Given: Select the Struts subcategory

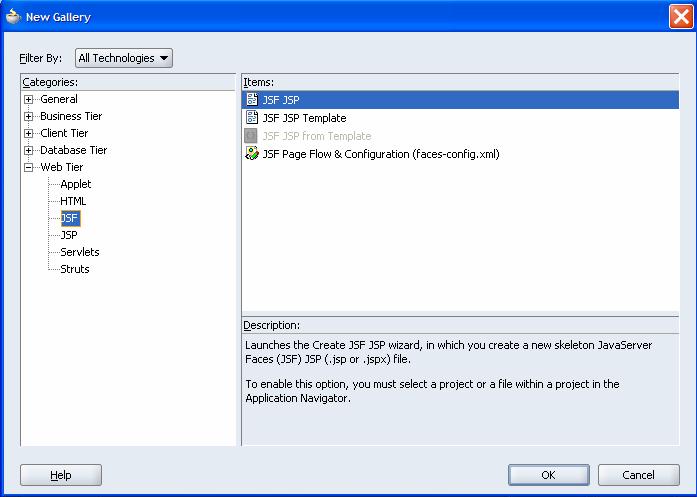Looking at the screenshot, I should coord(75,269).
